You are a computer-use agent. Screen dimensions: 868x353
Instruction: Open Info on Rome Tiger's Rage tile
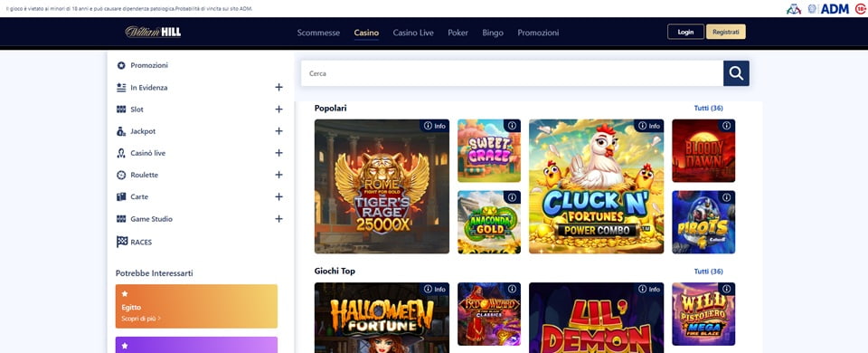pyautogui.click(x=435, y=126)
